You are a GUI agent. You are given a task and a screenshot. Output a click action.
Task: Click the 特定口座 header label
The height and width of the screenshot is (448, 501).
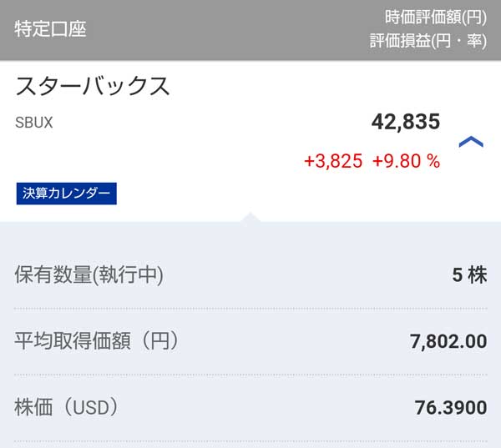click(x=50, y=29)
